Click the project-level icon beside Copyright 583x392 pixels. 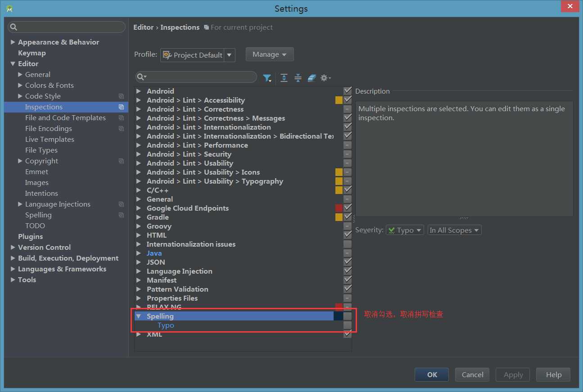(121, 161)
